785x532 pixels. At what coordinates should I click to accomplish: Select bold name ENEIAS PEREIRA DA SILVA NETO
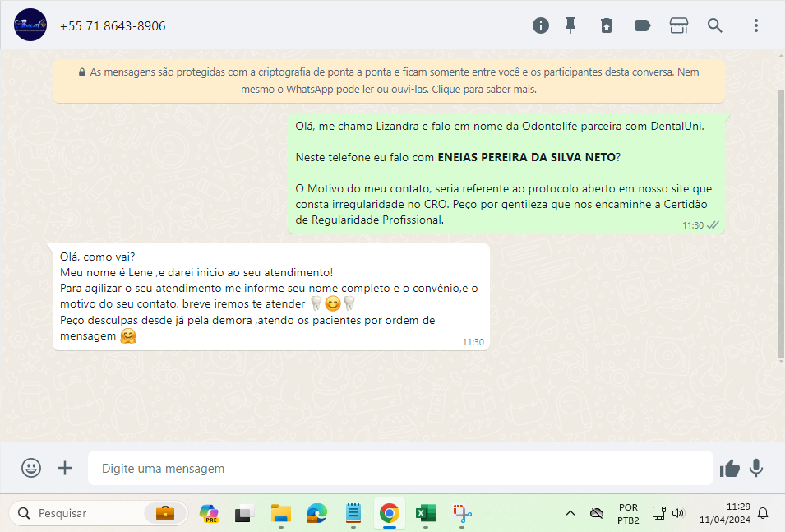526,157
